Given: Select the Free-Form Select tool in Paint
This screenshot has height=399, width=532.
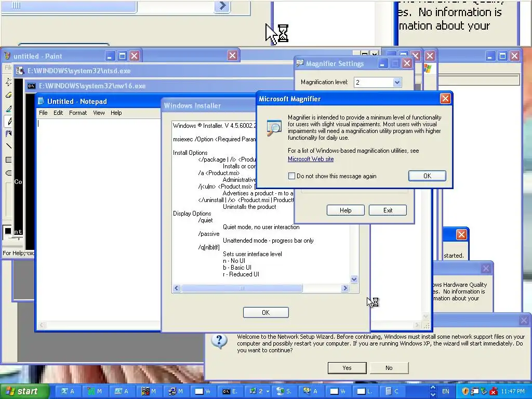Looking at the screenshot, I should (x=8, y=82).
